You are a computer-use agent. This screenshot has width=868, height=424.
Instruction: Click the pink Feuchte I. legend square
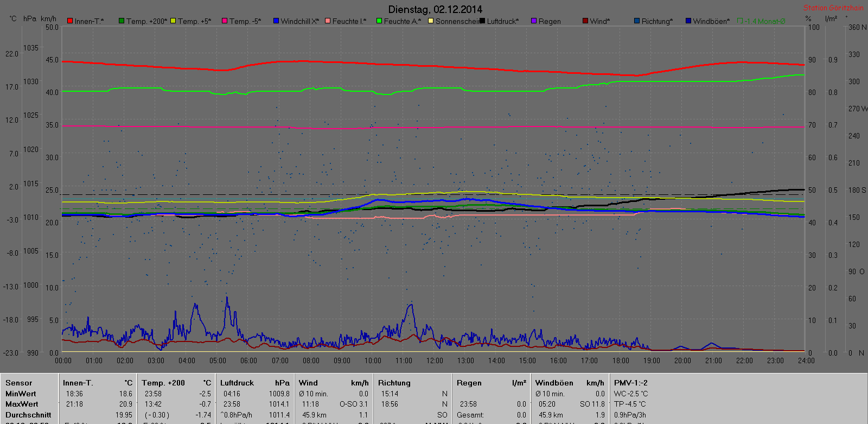[328, 21]
